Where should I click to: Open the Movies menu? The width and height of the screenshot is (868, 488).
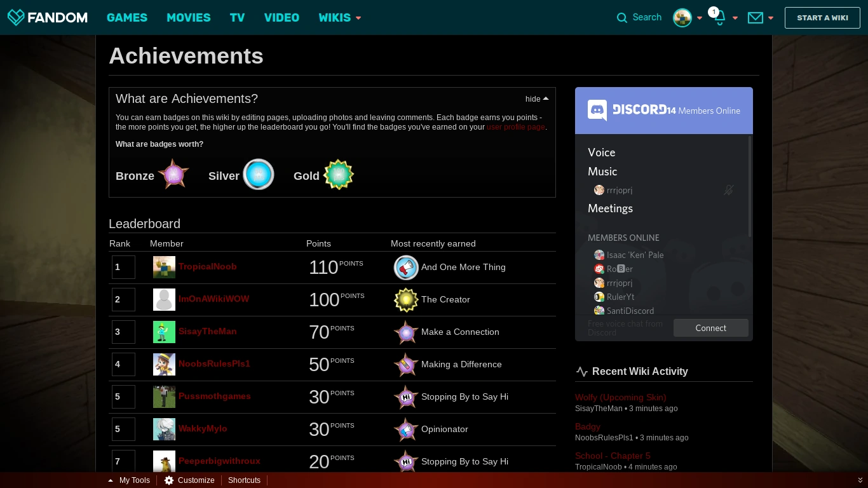coord(189,18)
